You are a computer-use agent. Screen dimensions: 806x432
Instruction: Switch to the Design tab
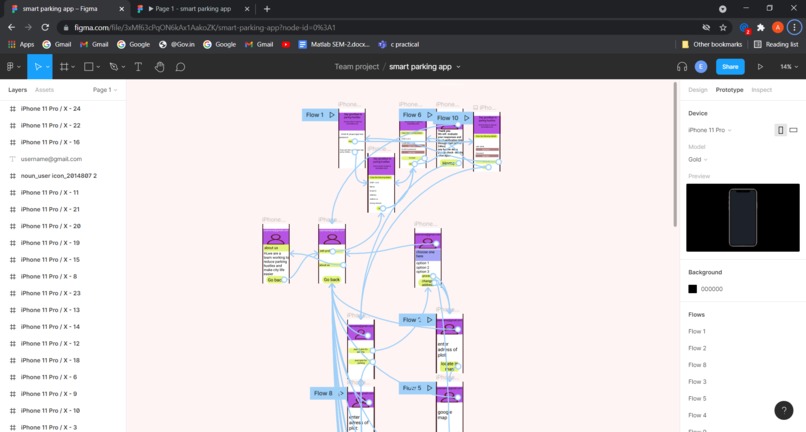[698, 90]
